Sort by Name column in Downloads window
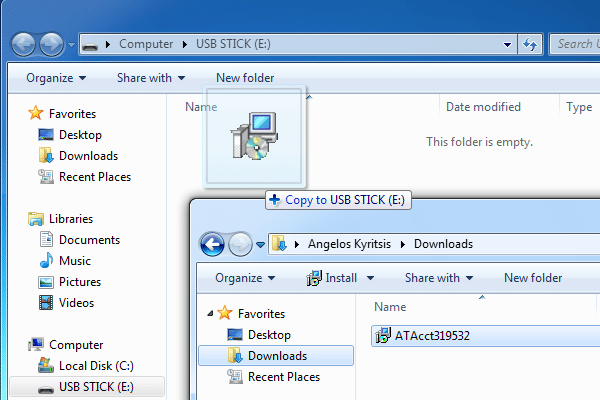 point(390,307)
